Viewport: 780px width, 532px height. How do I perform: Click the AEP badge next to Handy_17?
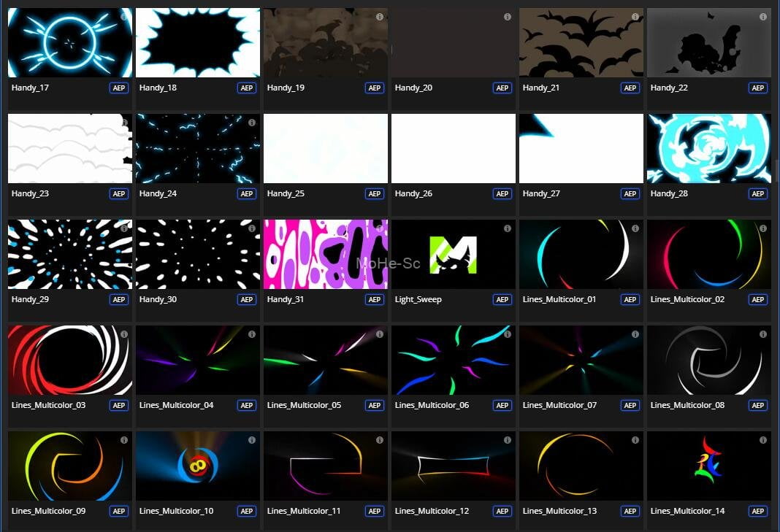click(x=119, y=88)
